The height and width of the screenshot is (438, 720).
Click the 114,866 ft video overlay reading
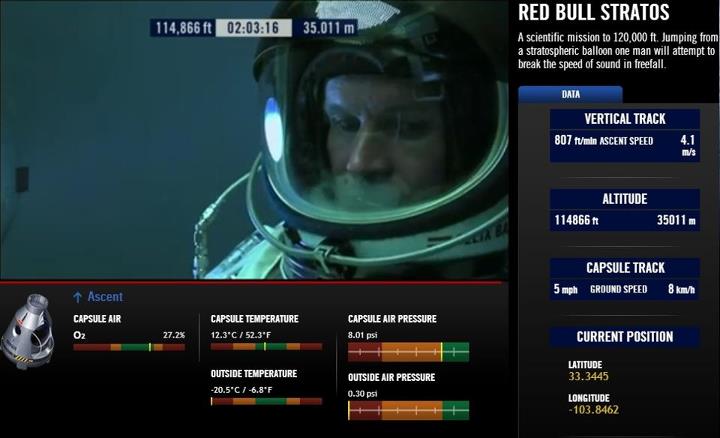click(181, 28)
